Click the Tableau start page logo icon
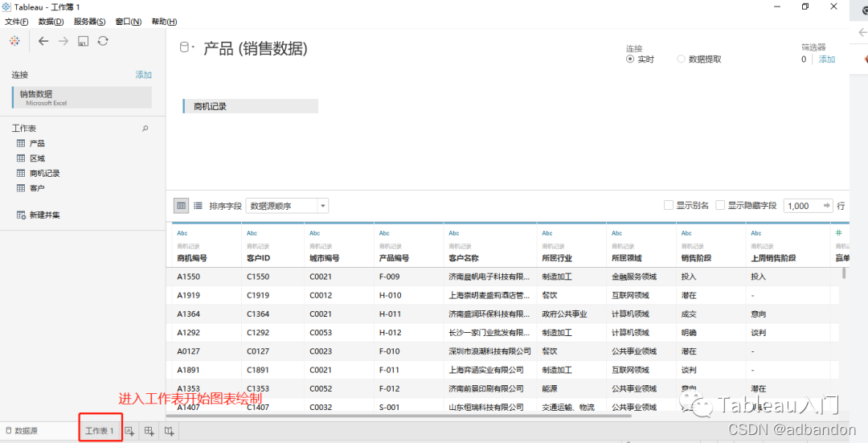This screenshot has width=868, height=443. click(x=15, y=41)
